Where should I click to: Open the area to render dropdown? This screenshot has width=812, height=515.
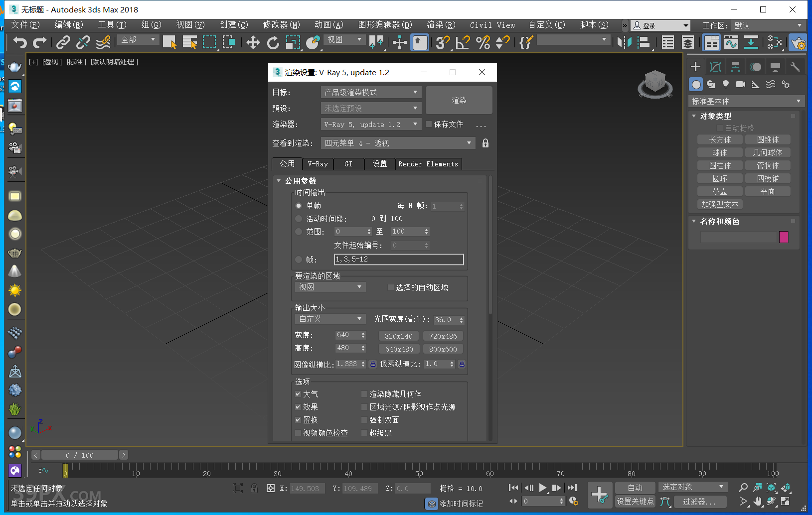[x=330, y=287]
